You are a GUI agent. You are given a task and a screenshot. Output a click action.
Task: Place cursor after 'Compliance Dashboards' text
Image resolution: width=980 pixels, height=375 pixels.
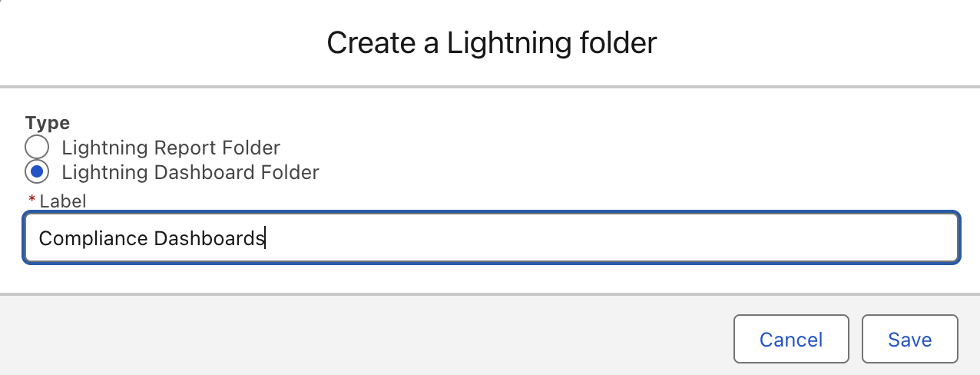[266, 238]
